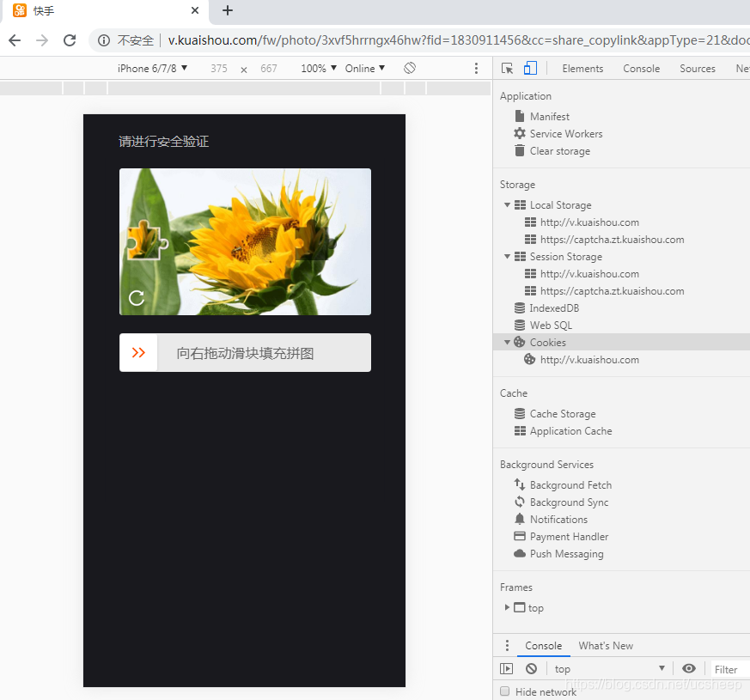Select Session Storage http://v.kuaishou.com entry
This screenshot has height=700, width=750.
coord(589,273)
